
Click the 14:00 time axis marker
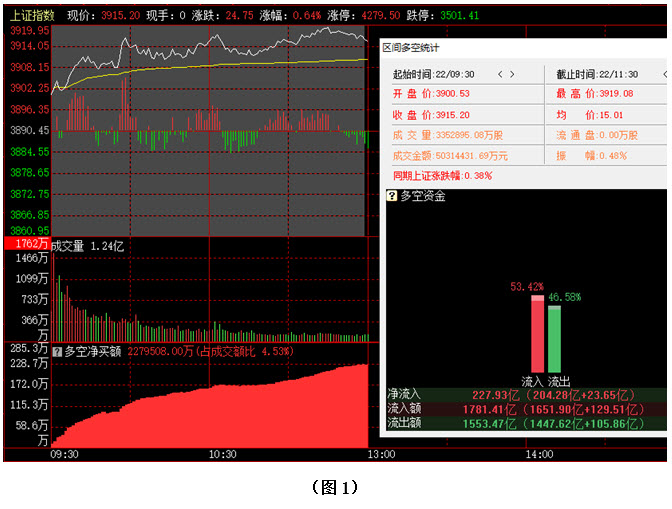coord(539,454)
